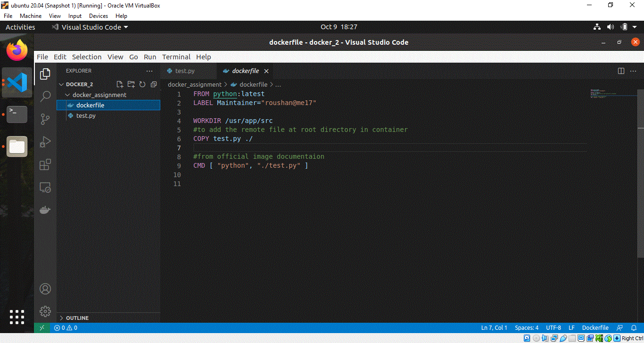This screenshot has width=644, height=343.
Task: Change the Dockerfile language mode
Action: [595, 327]
